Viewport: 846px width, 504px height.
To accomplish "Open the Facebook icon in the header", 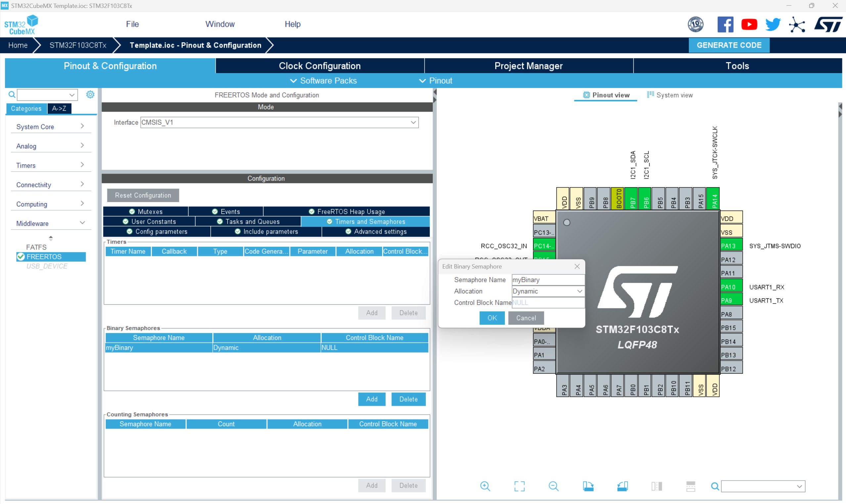I will (725, 24).
